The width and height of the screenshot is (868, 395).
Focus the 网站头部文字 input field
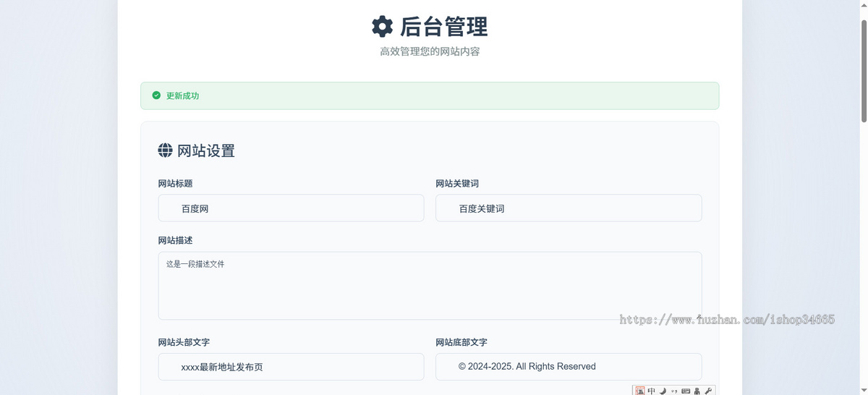291,367
